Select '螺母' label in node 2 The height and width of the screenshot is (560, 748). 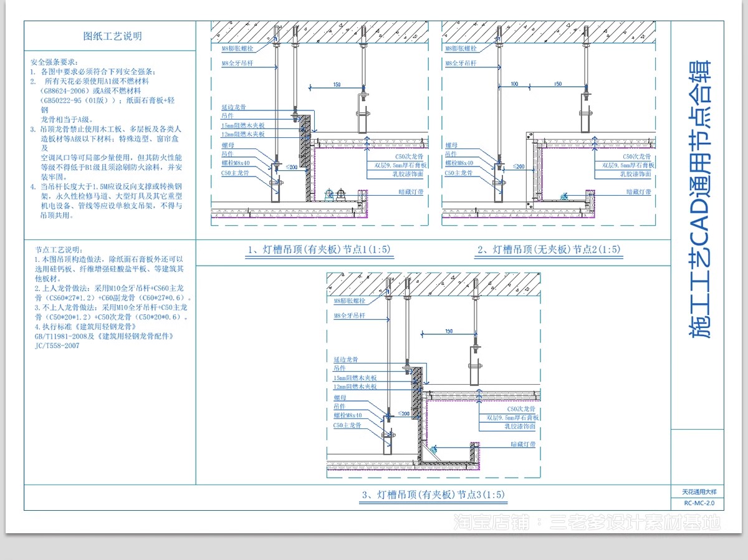[452, 145]
